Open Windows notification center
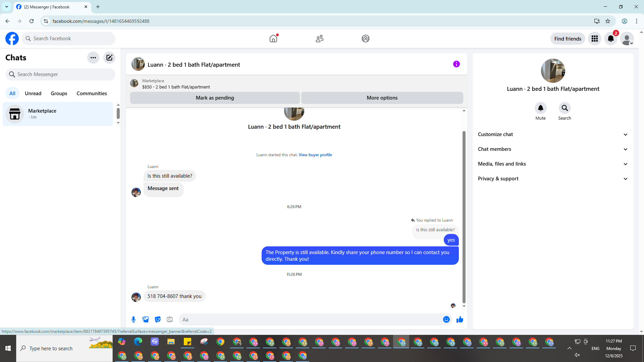This screenshot has height=362, width=644. coord(633,348)
